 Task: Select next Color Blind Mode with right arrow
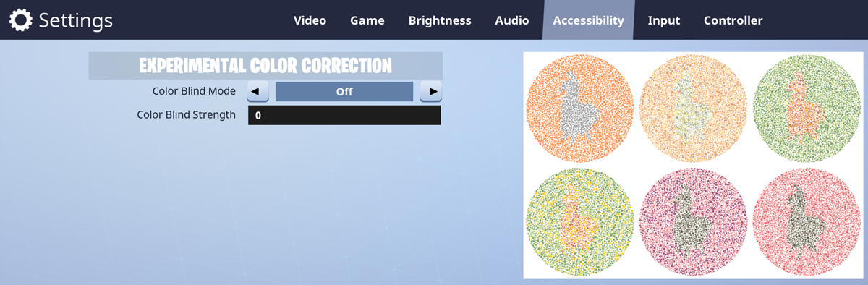pyautogui.click(x=431, y=91)
